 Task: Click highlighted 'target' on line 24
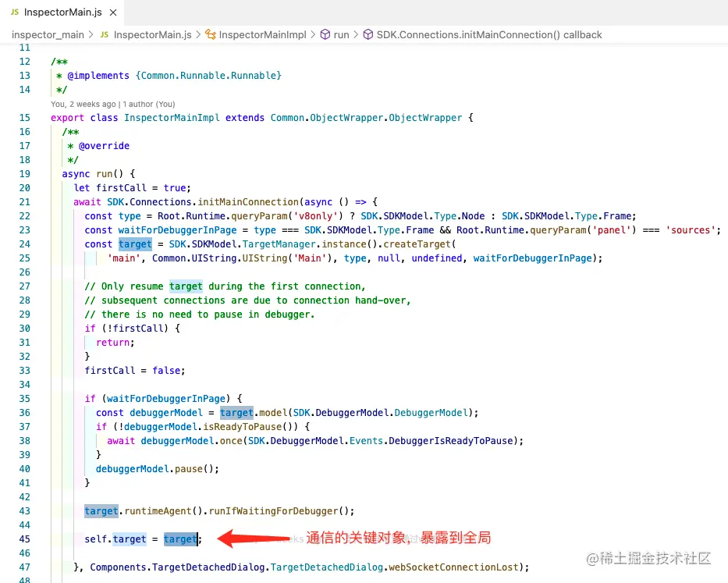(135, 244)
